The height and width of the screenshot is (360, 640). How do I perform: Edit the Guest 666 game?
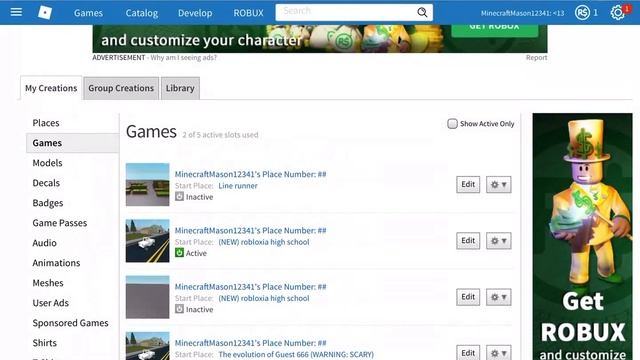(x=468, y=353)
